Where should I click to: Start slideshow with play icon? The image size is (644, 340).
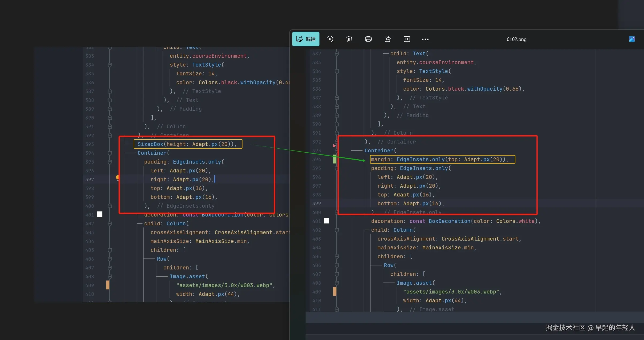click(407, 39)
